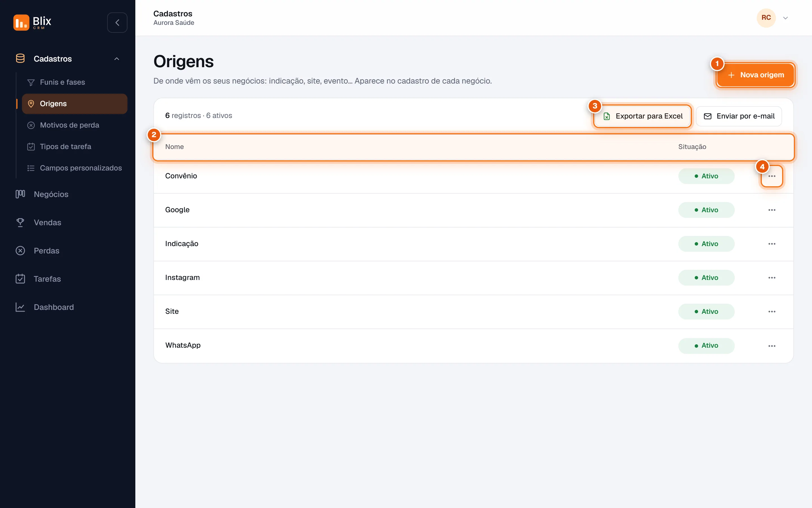Select the Convênio row name
The width and height of the screenshot is (812, 508).
point(181,176)
